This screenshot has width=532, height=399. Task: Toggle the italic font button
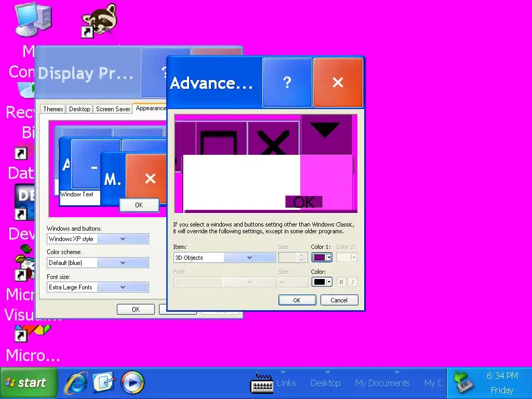(353, 282)
